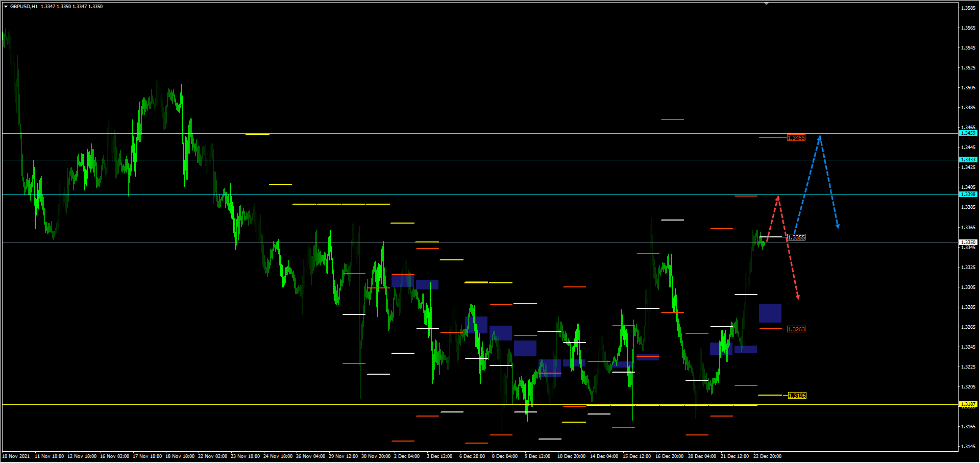980x463 pixels.
Task: Click the cyan 1.3398 price axis tag
Action: 968,194
